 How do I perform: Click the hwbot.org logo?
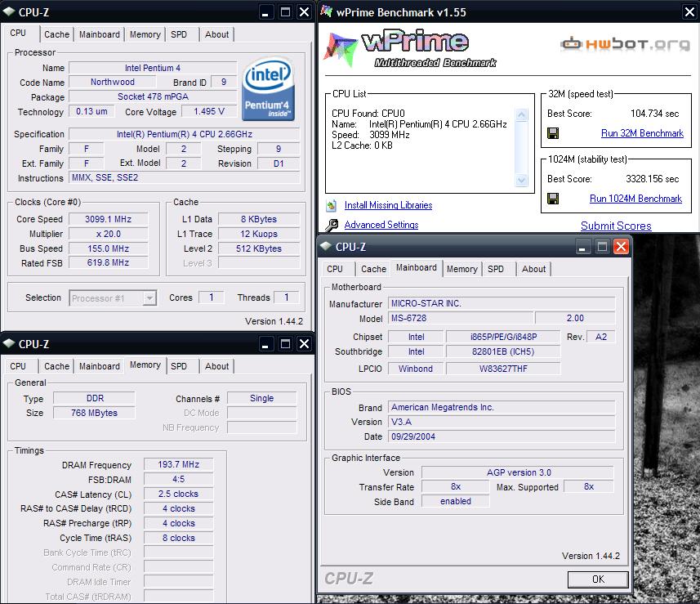pyautogui.click(x=625, y=44)
